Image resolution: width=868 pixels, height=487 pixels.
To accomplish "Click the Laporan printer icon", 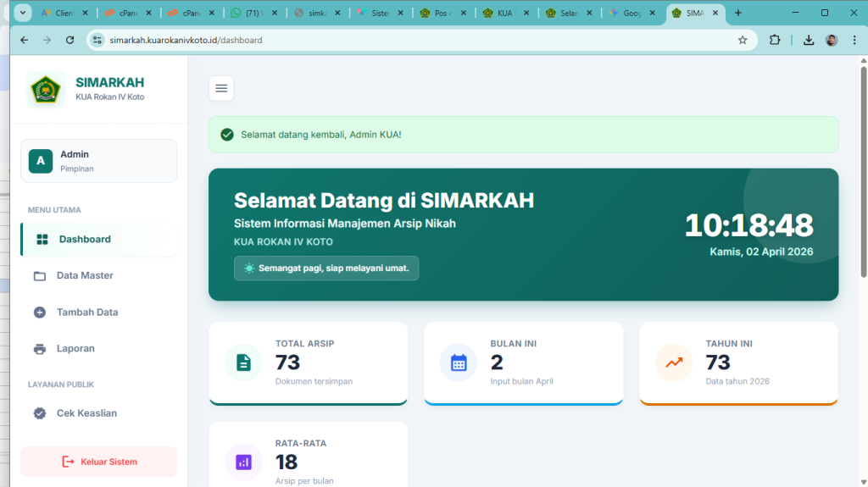I will point(40,349).
